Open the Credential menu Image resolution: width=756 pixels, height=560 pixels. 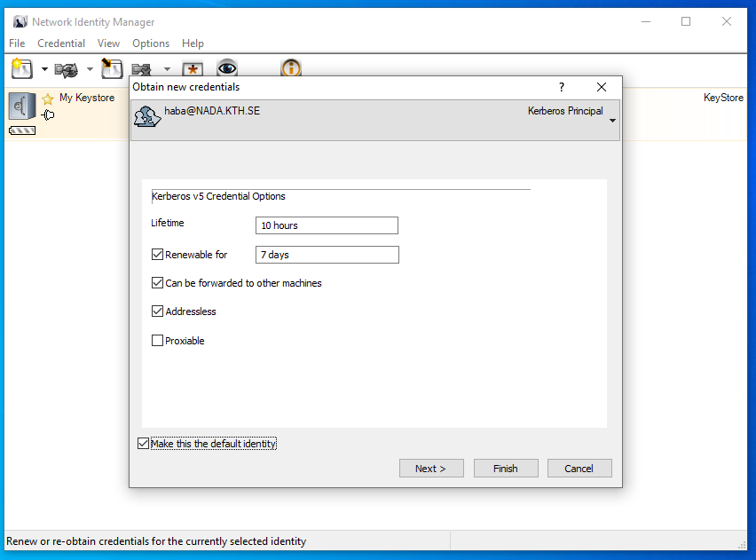(61, 43)
